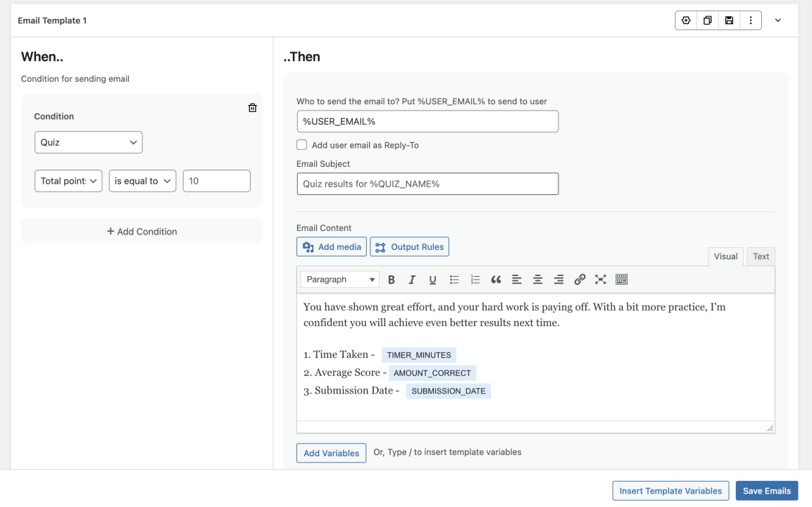Save Email Template 1 via save icon

pyautogui.click(x=729, y=20)
